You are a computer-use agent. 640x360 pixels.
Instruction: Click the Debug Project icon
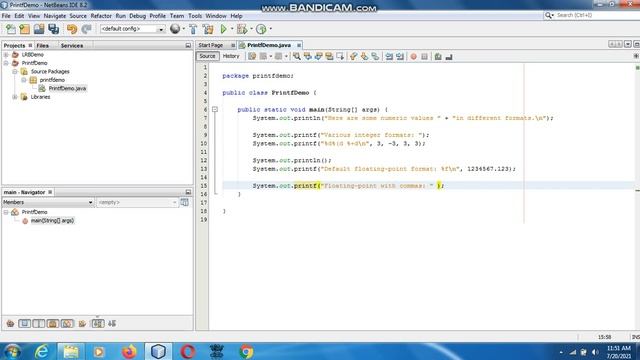tap(242, 29)
